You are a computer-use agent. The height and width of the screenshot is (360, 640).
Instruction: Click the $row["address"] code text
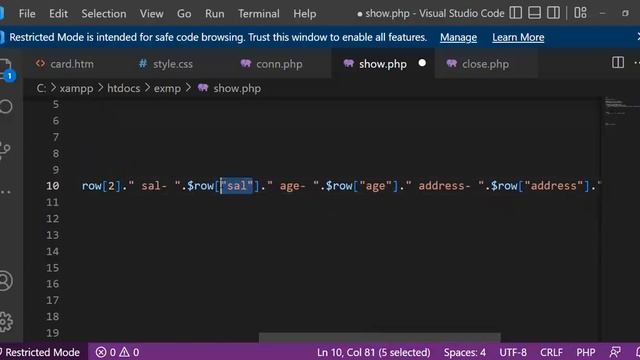(x=540, y=186)
